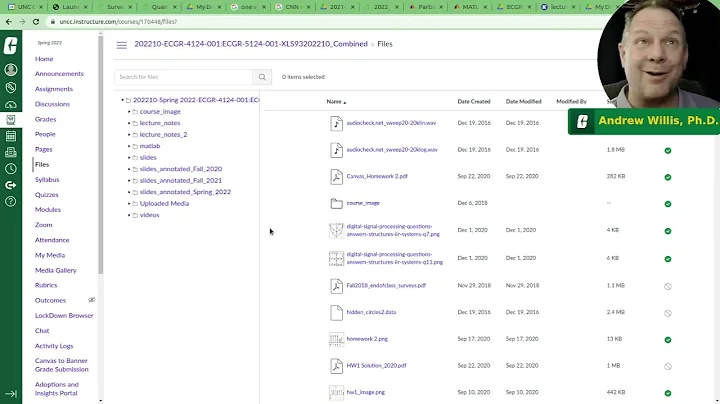Image resolution: width=720 pixels, height=404 pixels.
Task: Sort files by the Name column header
Action: [x=334, y=102]
